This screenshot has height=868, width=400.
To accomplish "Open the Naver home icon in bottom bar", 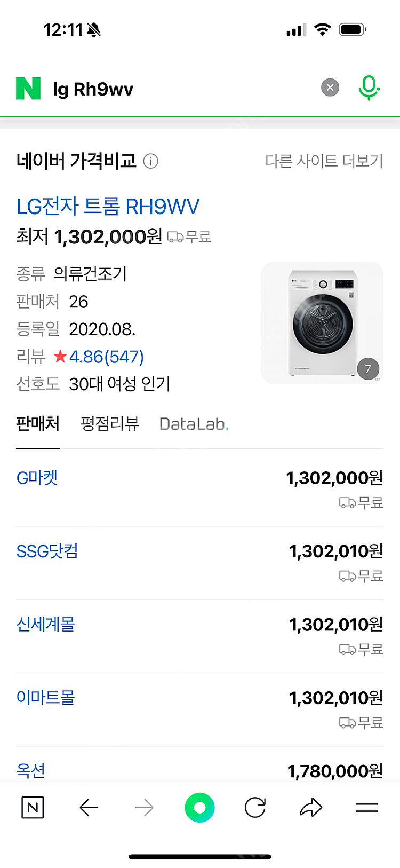I will pyautogui.click(x=33, y=808).
